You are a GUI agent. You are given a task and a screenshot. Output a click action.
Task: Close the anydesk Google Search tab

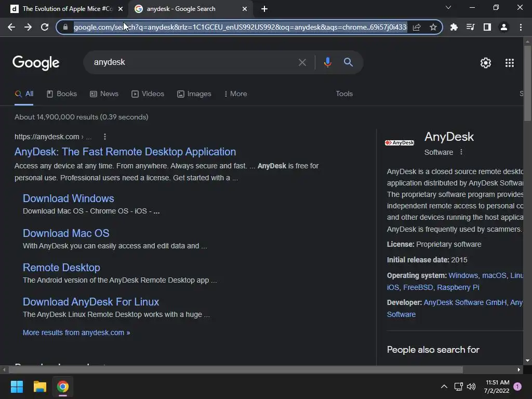pyautogui.click(x=245, y=9)
